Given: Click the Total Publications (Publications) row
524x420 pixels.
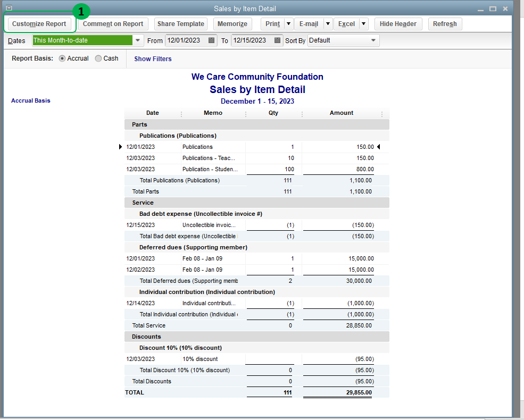Looking at the screenshot, I should pyautogui.click(x=256, y=180).
